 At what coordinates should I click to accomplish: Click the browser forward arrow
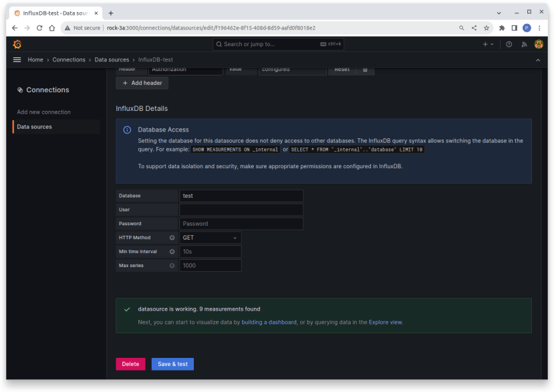(x=27, y=28)
